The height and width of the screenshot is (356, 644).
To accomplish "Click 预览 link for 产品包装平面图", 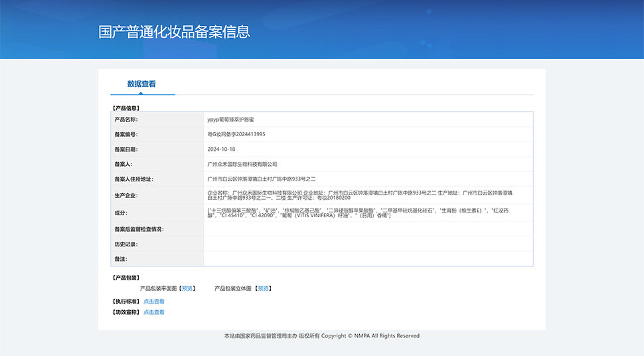I will coord(187,288).
